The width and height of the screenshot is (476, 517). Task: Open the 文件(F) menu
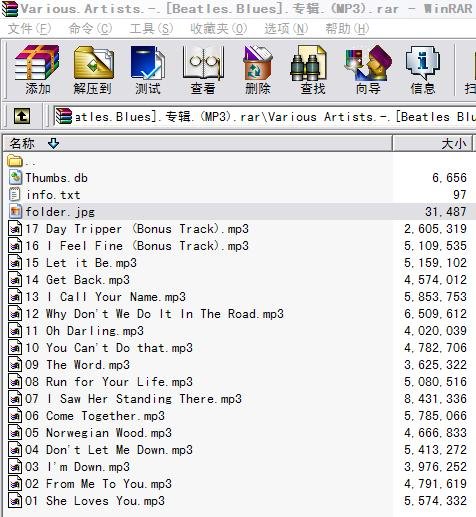click(x=29, y=29)
